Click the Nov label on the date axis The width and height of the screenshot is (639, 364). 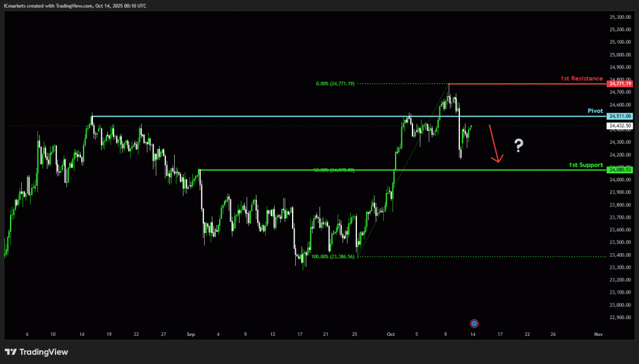coord(598,334)
